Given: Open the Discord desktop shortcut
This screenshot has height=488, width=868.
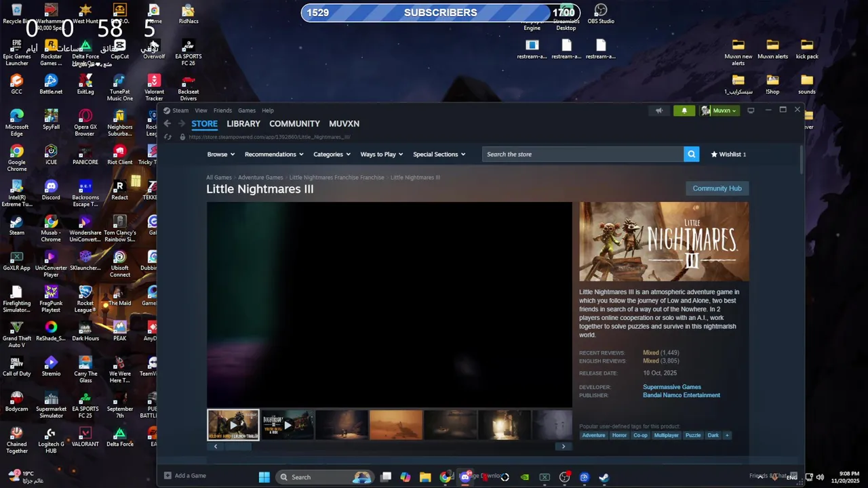Looking at the screenshot, I should (x=51, y=189).
